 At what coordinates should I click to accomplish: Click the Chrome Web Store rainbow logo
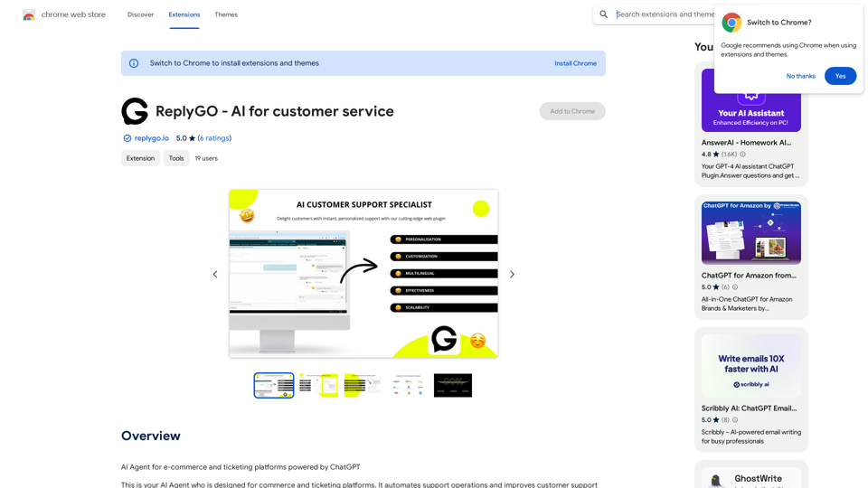point(29,15)
